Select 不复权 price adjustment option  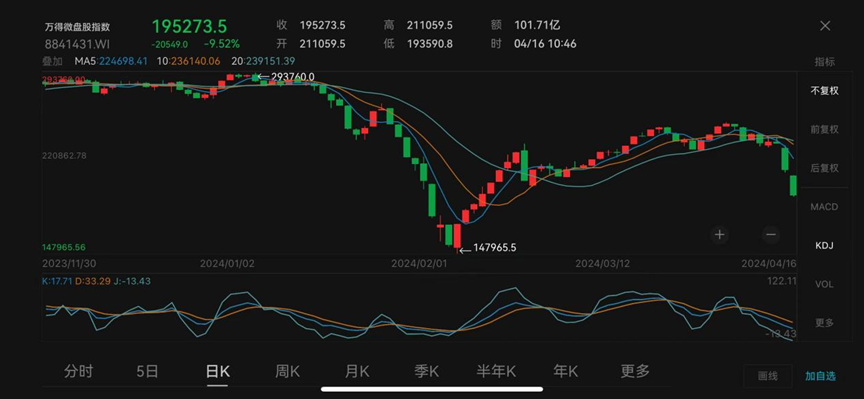[824, 91]
